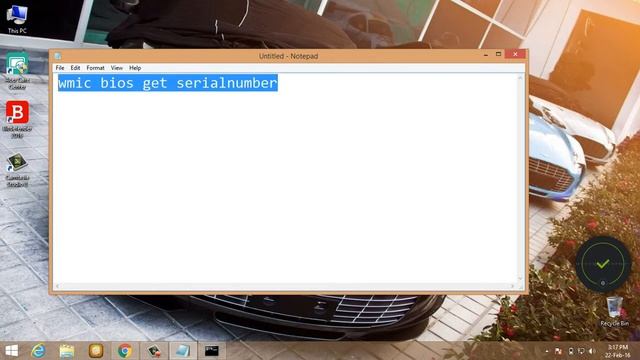Click the vertical scrollbar up arrow in Notepad

520,78
